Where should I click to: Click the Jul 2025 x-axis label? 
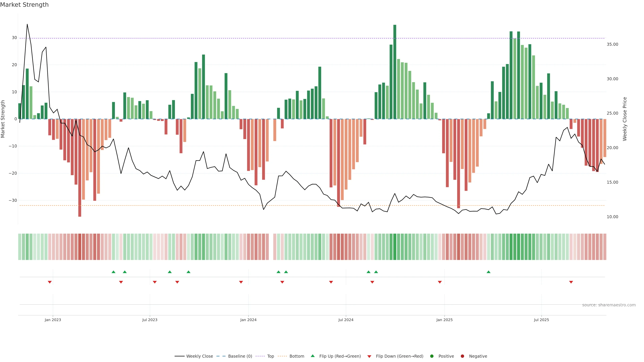click(x=541, y=320)
